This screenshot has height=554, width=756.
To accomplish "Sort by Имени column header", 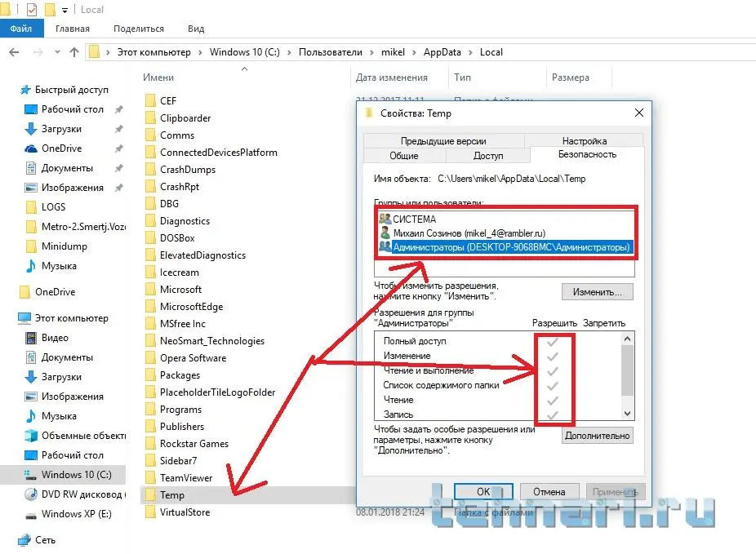I will point(158,77).
